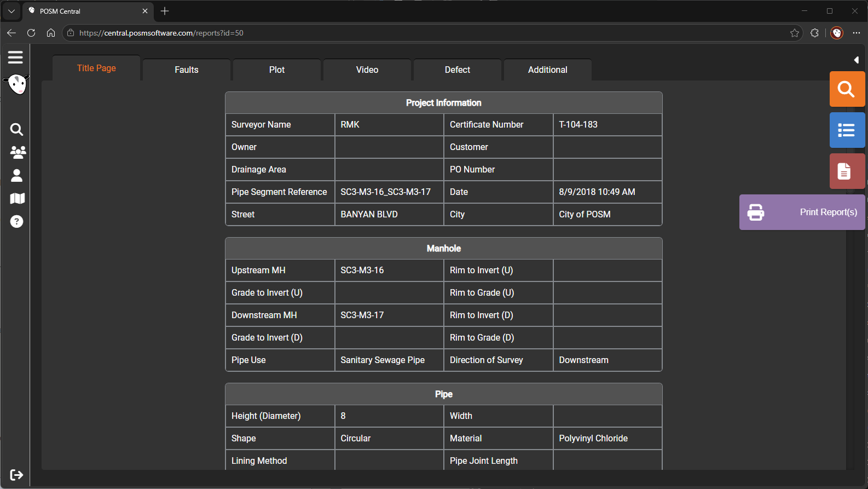Reload the page with refresh icon
The height and width of the screenshot is (489, 868).
[x=31, y=33]
